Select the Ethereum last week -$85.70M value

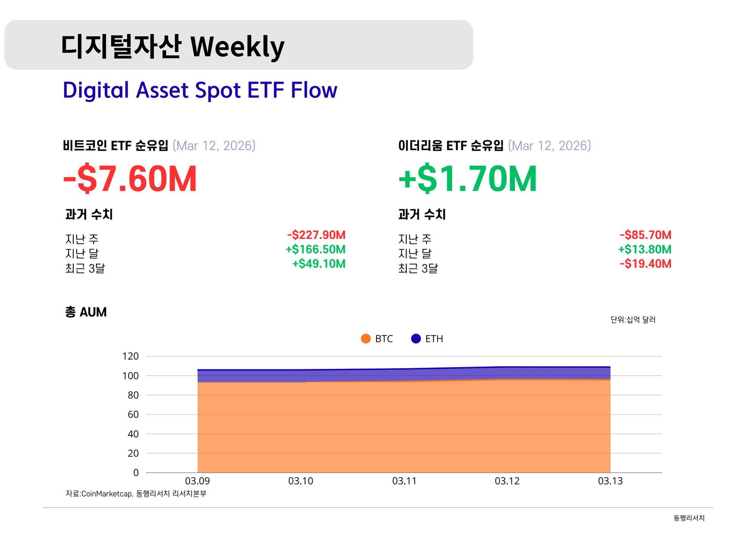tap(646, 235)
